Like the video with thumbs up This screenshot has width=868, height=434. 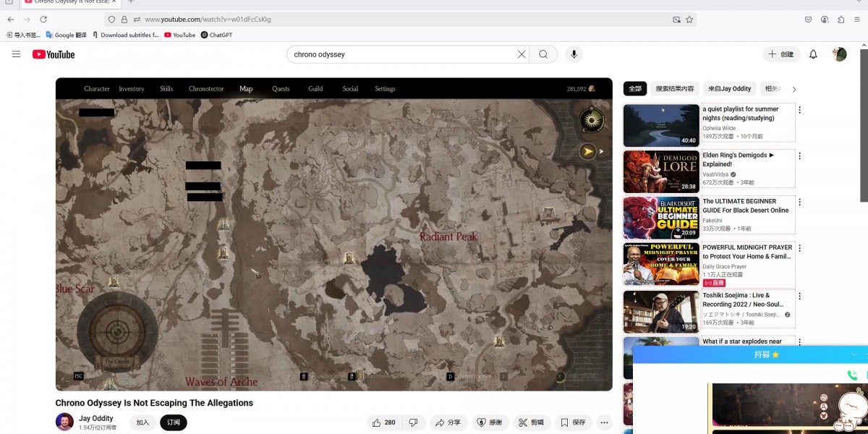click(x=384, y=422)
